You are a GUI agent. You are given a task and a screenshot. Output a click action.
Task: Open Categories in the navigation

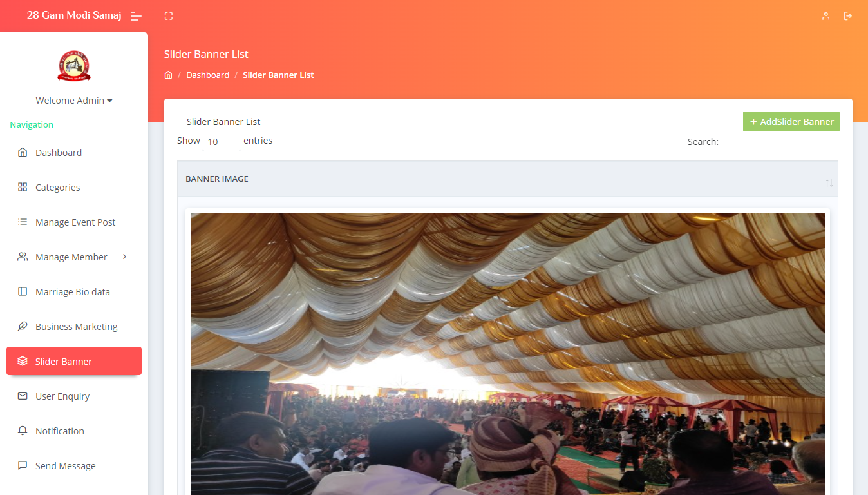[x=74, y=188]
